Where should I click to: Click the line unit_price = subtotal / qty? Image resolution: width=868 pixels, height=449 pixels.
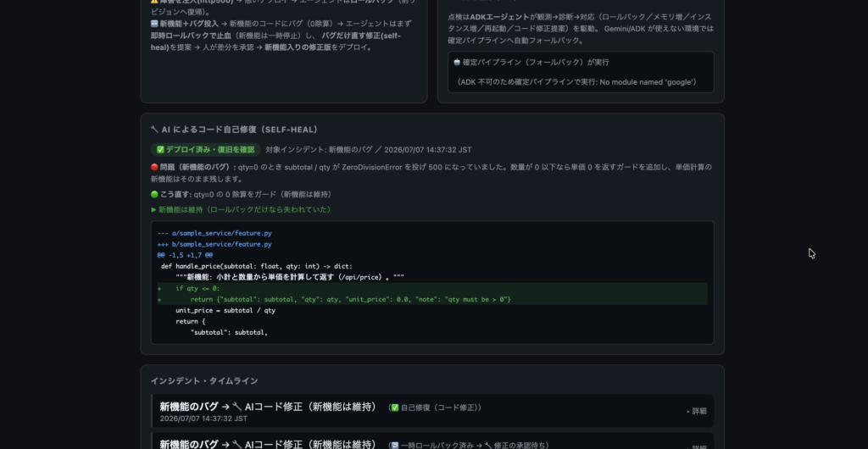coord(225,311)
